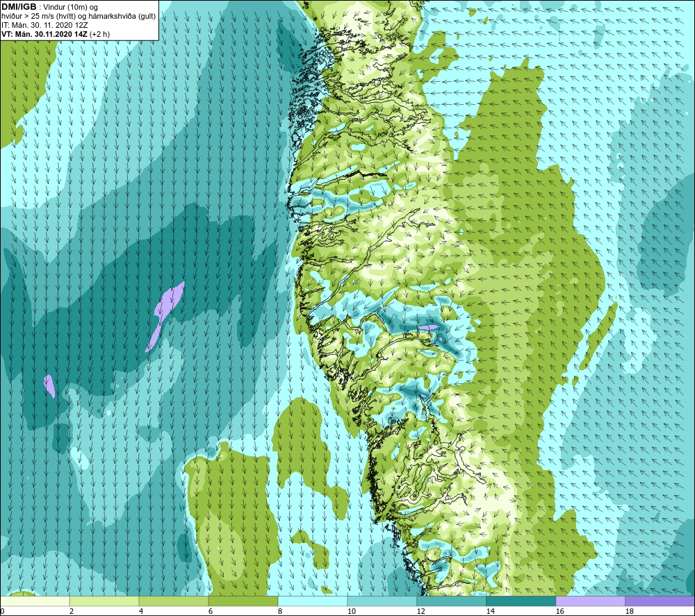Screen dimensions: 695x616
Task: Choose the 10–12 m/s light teal legend swatch
Action: [x=382, y=601]
